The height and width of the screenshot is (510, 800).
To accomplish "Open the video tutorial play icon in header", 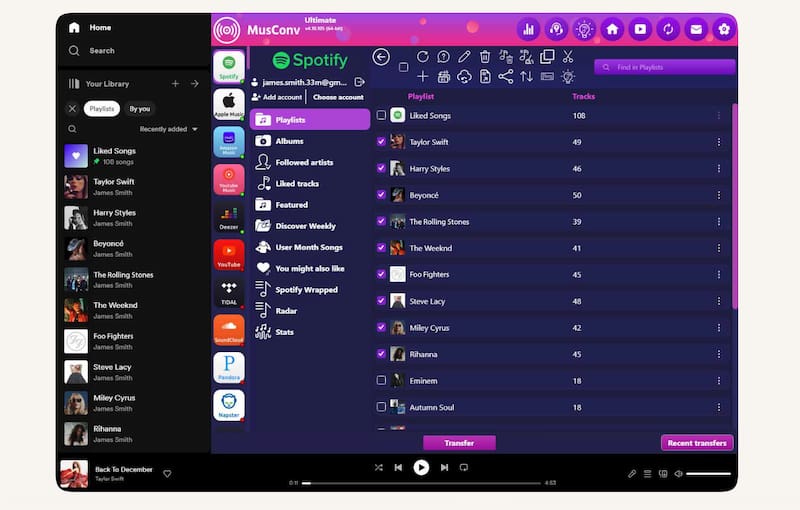I will click(x=640, y=30).
